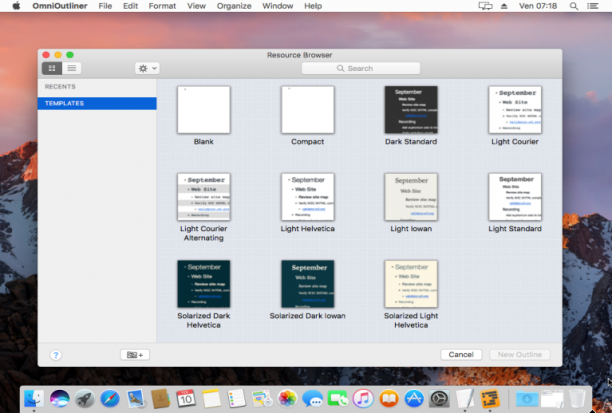Click the screen mirroring menu bar icon
Image resolution: width=612 pixels, height=413 pixels.
485,6
